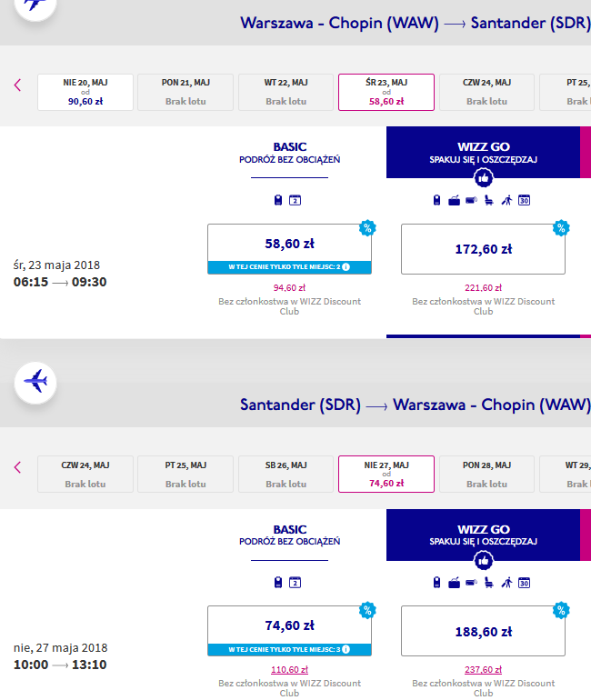The width and height of the screenshot is (591, 700).
Task: Choose outbound BASIC fare 58,60 zł
Action: (289, 249)
